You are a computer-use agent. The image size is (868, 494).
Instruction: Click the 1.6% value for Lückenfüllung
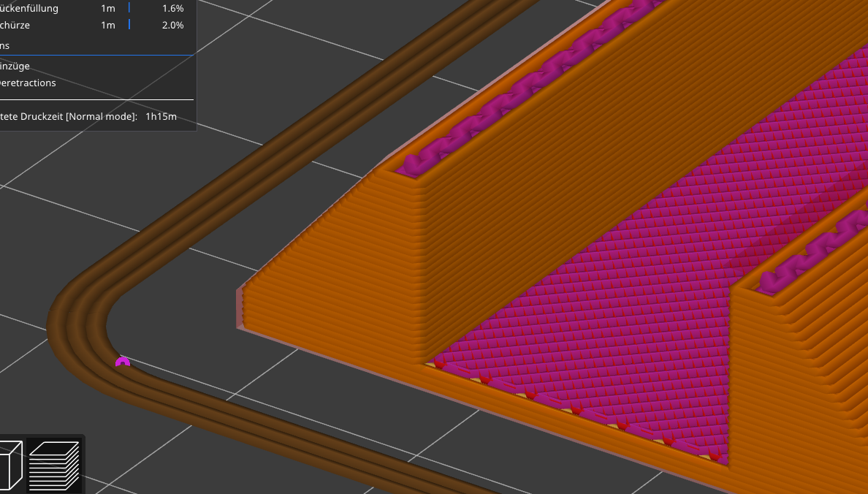(x=172, y=8)
